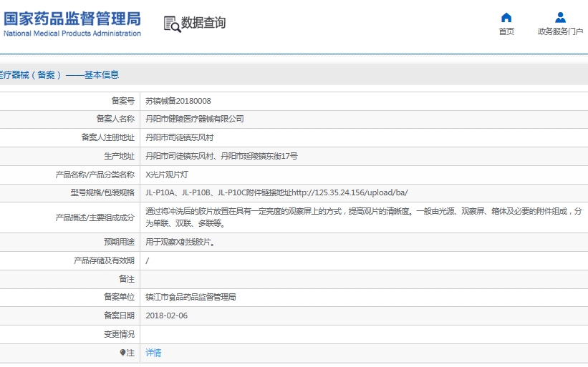This screenshot has height=367, width=588.
Task: Click the 备案人注册地址 label
Action: click(x=107, y=138)
